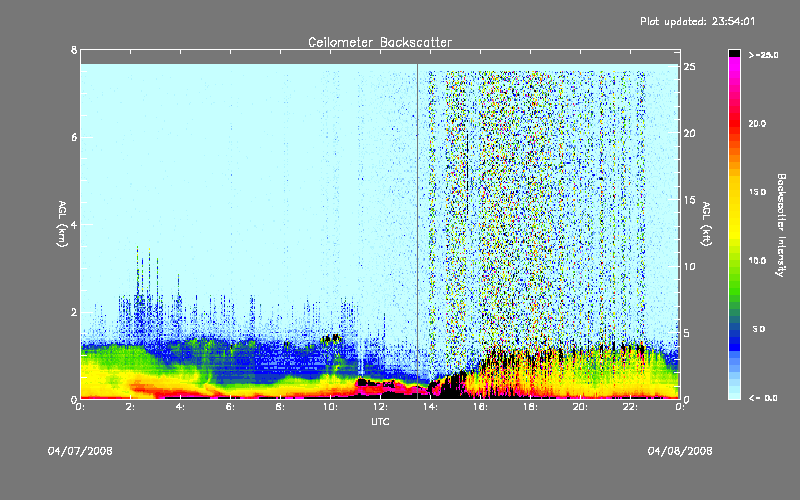Click the 6: hour tick label
The image size is (800, 500).
(231, 407)
